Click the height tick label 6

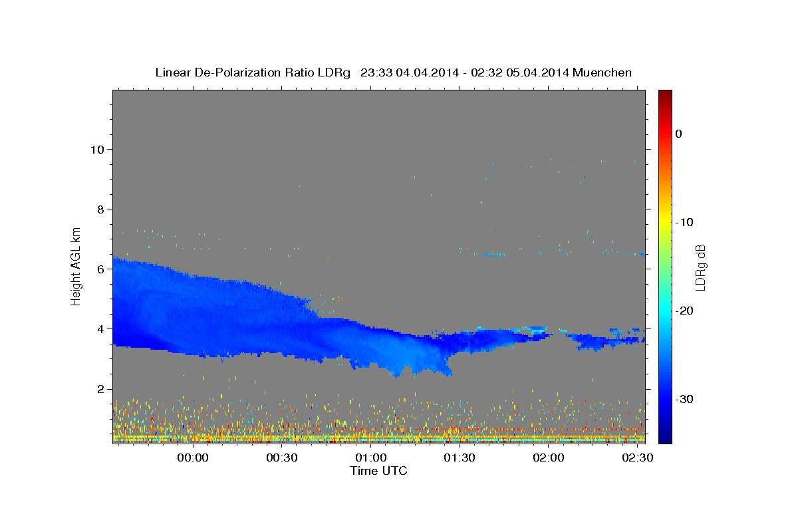point(100,269)
